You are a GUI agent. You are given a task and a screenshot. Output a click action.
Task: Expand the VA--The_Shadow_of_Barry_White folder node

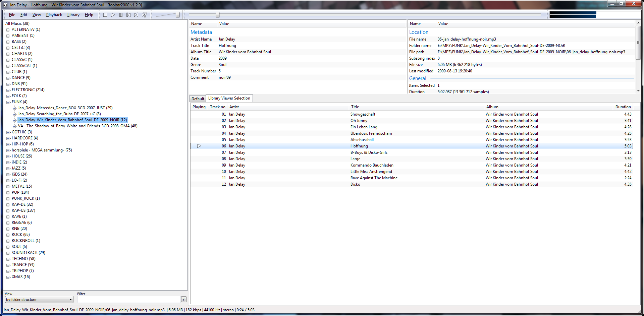(x=14, y=126)
